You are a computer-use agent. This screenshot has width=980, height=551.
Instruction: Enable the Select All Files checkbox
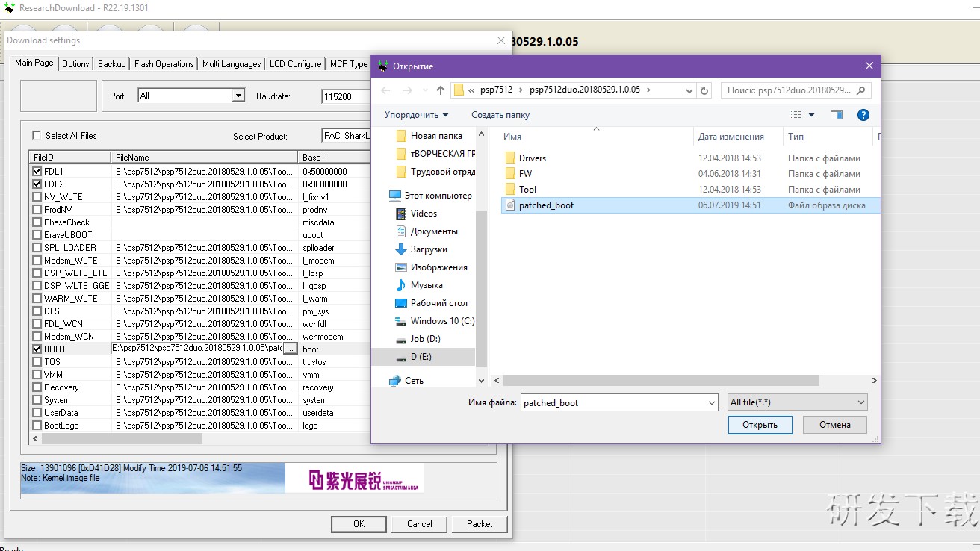tap(37, 136)
